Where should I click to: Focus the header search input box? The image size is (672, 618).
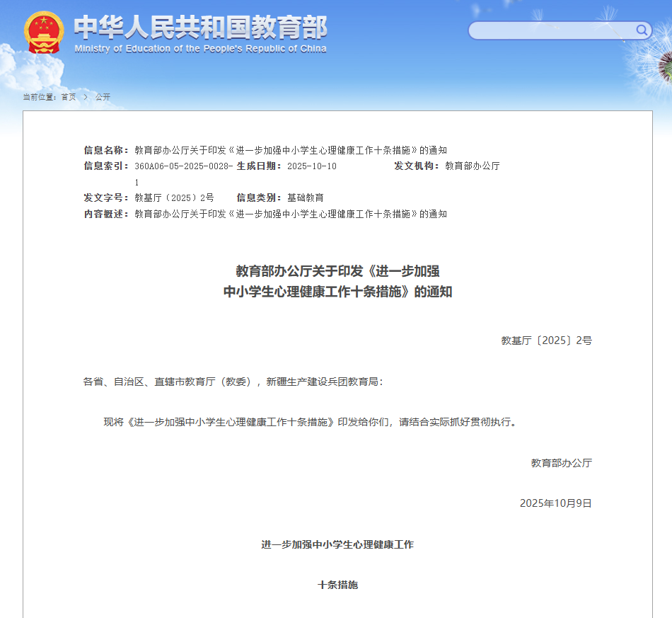552,30
